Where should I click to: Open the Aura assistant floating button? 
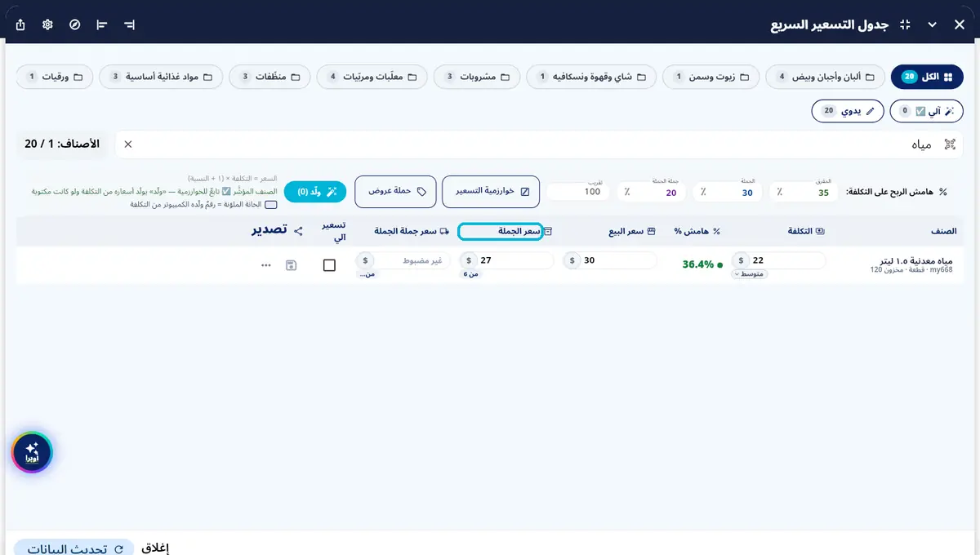32,452
